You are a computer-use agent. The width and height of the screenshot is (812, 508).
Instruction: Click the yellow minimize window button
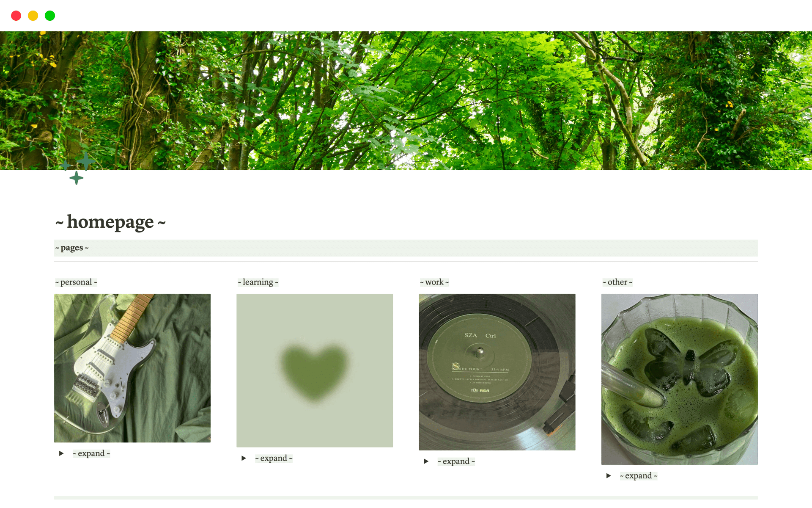33,16
